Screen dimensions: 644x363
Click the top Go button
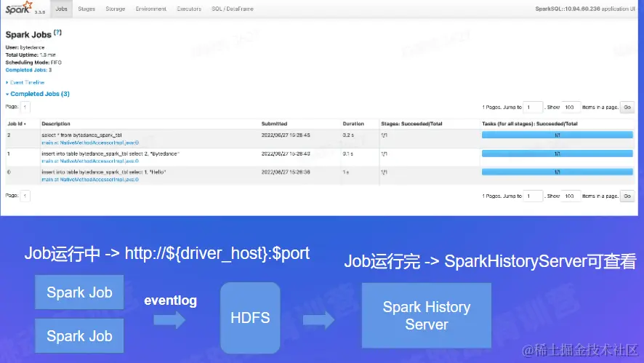[627, 107]
